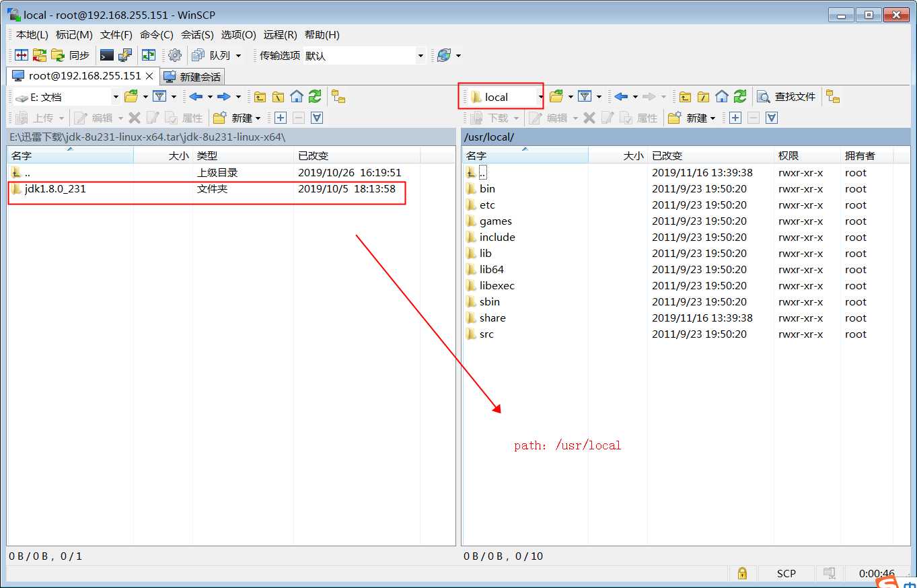The width and height of the screenshot is (917, 588).
Task: Sort remote panel by 拥有者 column header
Action: (867, 156)
